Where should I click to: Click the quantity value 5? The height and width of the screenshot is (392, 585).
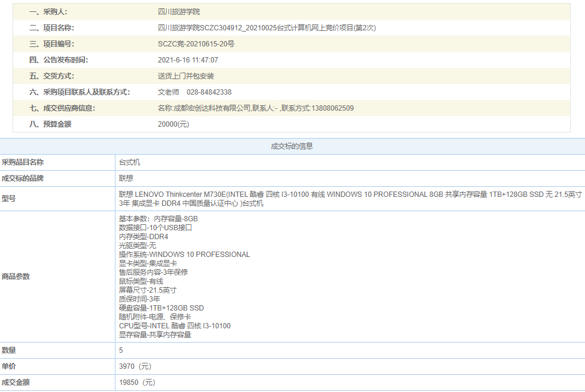pyautogui.click(x=121, y=350)
